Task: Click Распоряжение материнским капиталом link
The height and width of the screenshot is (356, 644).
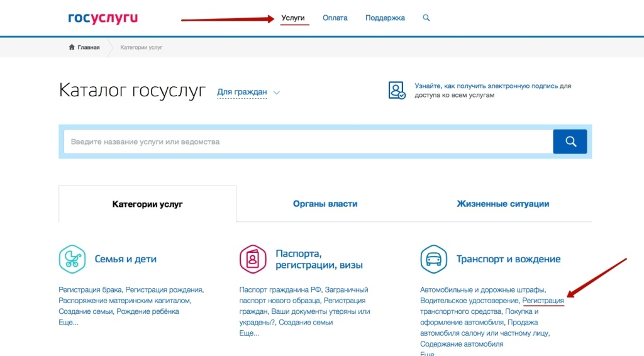Action: point(124,301)
